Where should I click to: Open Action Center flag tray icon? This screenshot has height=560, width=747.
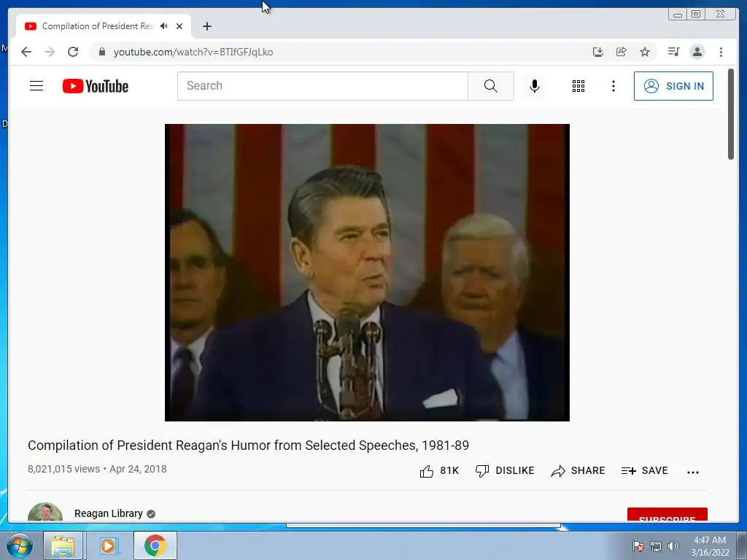pyautogui.click(x=638, y=546)
